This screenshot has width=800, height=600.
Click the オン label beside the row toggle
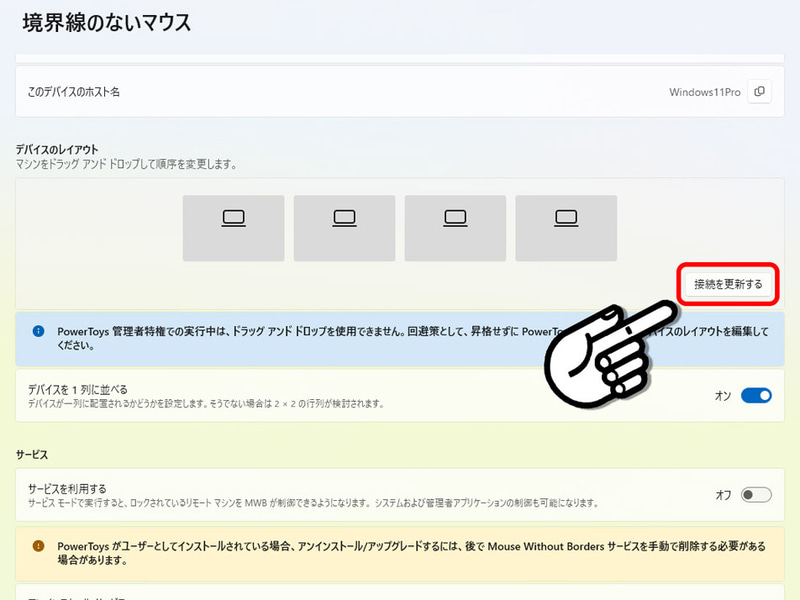(x=722, y=395)
